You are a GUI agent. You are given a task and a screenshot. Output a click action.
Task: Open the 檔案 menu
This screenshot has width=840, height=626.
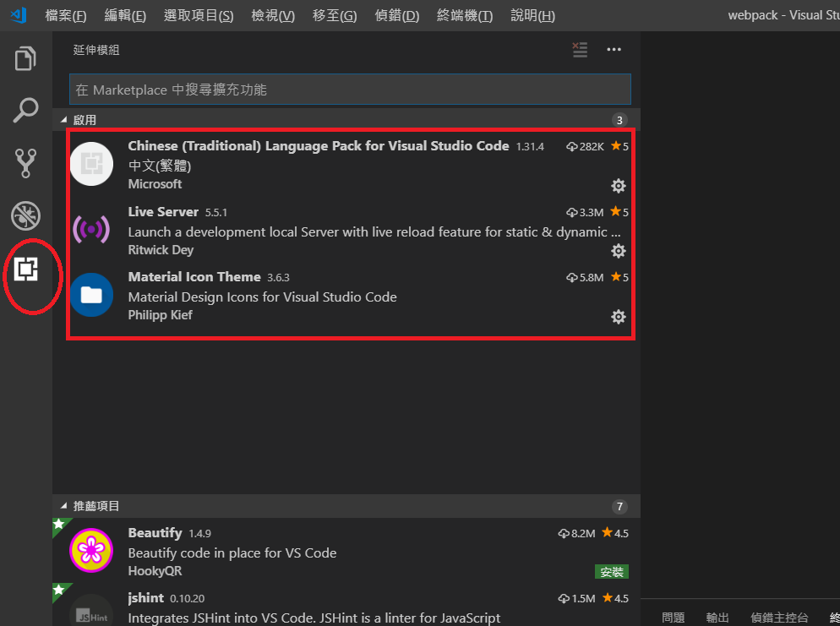pyautogui.click(x=65, y=15)
